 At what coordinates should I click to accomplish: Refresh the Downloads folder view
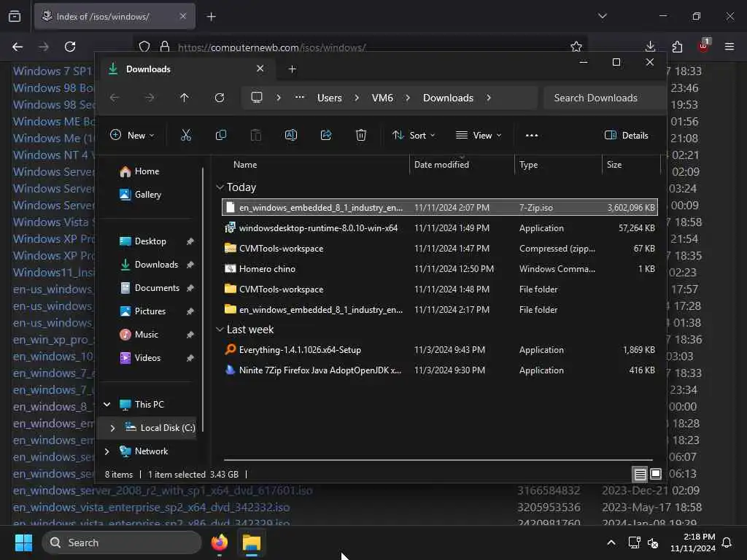coord(220,98)
